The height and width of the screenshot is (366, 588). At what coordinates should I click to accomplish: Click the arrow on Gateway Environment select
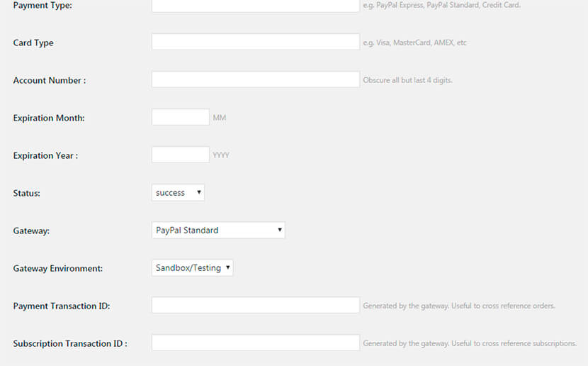(227, 267)
